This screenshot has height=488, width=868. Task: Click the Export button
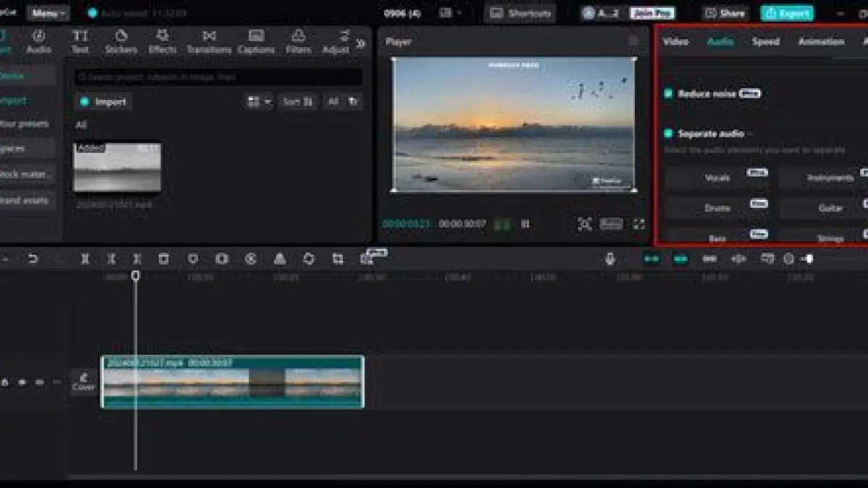click(x=786, y=13)
